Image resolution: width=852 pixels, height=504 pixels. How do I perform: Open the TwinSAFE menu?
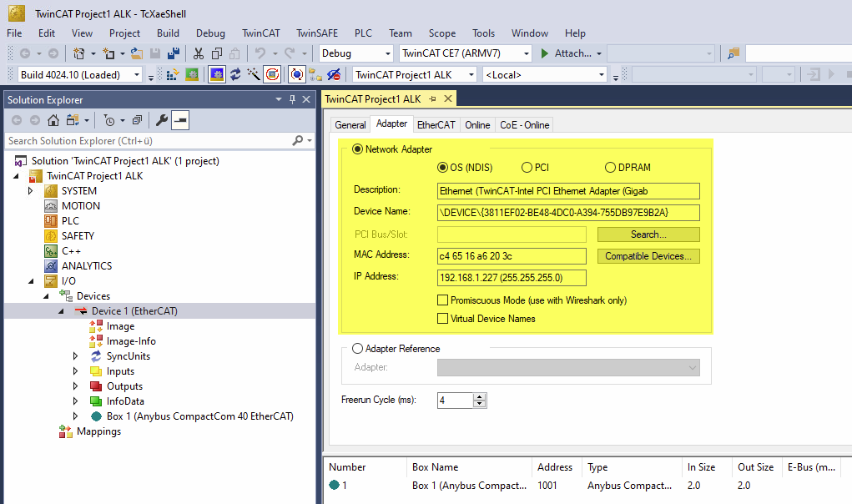[x=317, y=33]
